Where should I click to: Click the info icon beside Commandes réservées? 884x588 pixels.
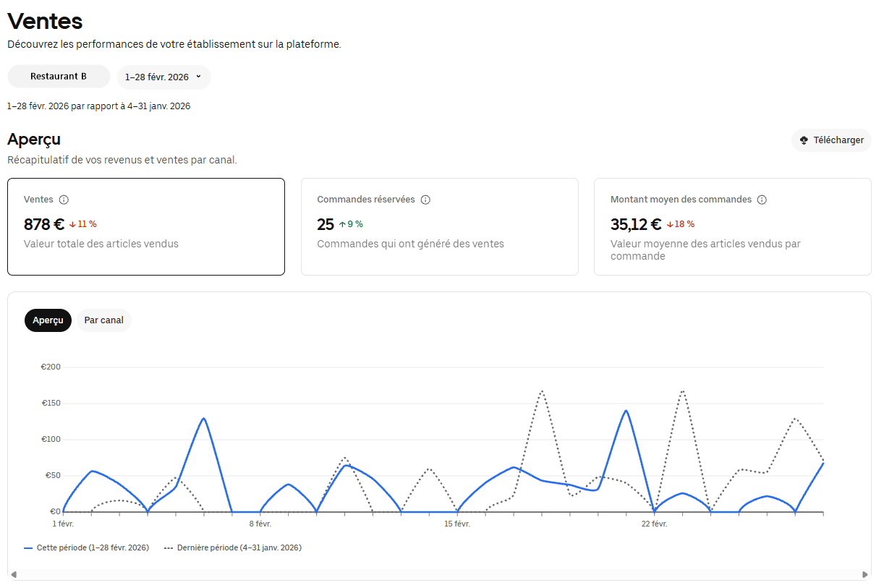(x=425, y=200)
